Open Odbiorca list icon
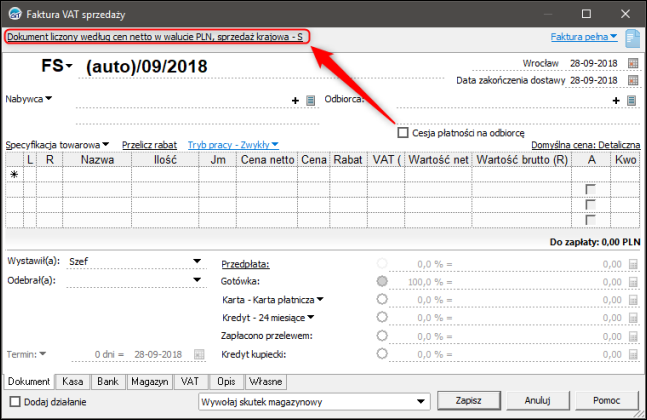 coord(631,100)
